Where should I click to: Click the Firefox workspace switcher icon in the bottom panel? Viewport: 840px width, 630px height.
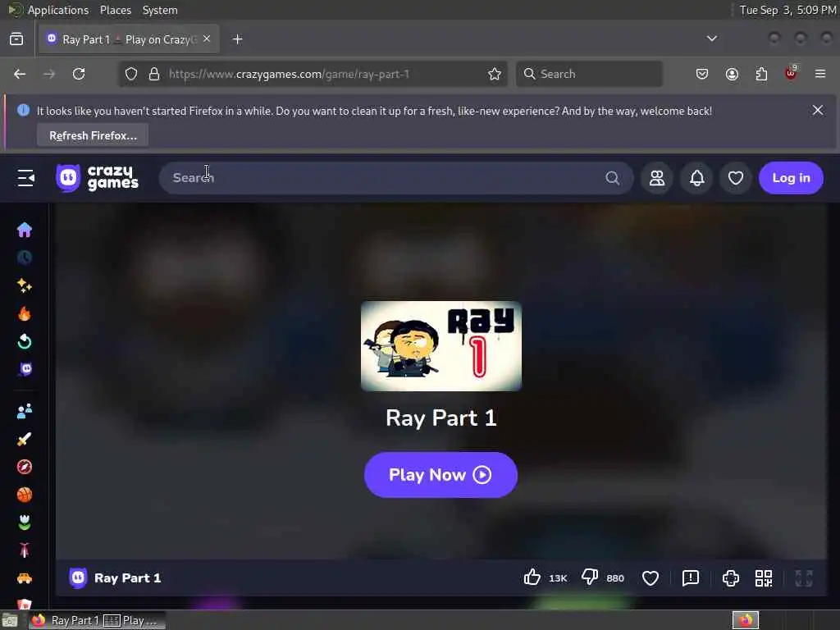746,620
